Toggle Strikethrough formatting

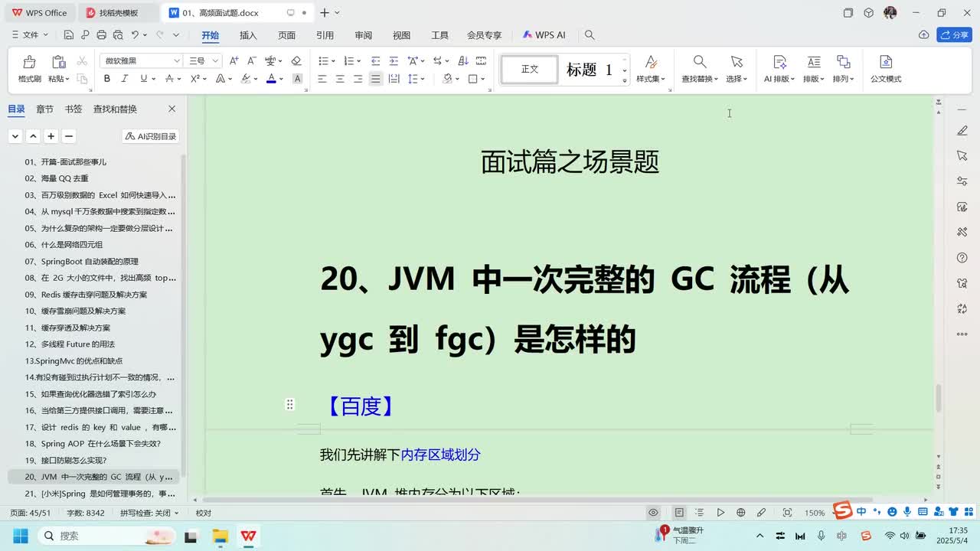(x=168, y=79)
